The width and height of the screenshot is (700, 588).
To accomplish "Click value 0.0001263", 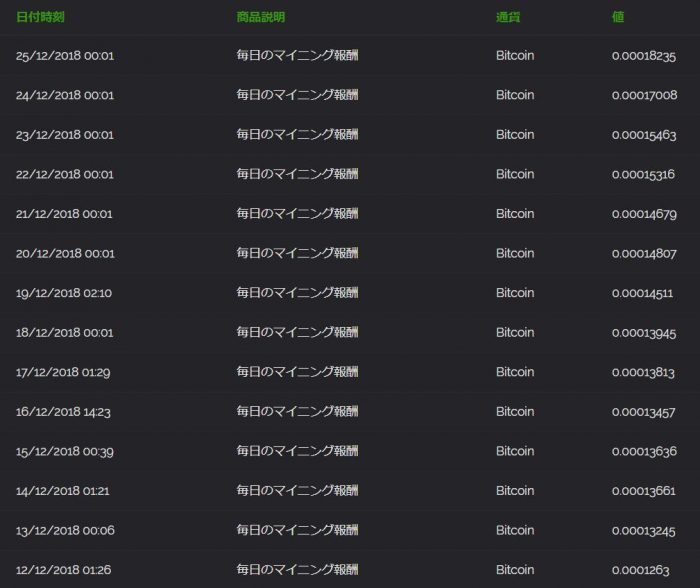I will (641, 570).
